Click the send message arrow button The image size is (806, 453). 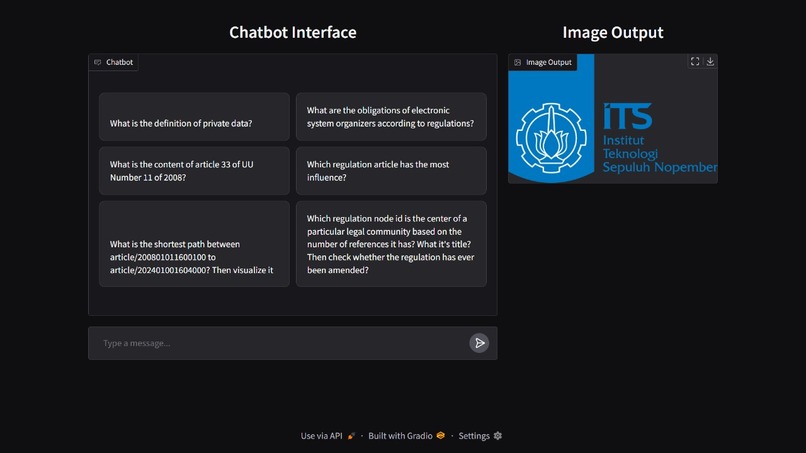(479, 343)
